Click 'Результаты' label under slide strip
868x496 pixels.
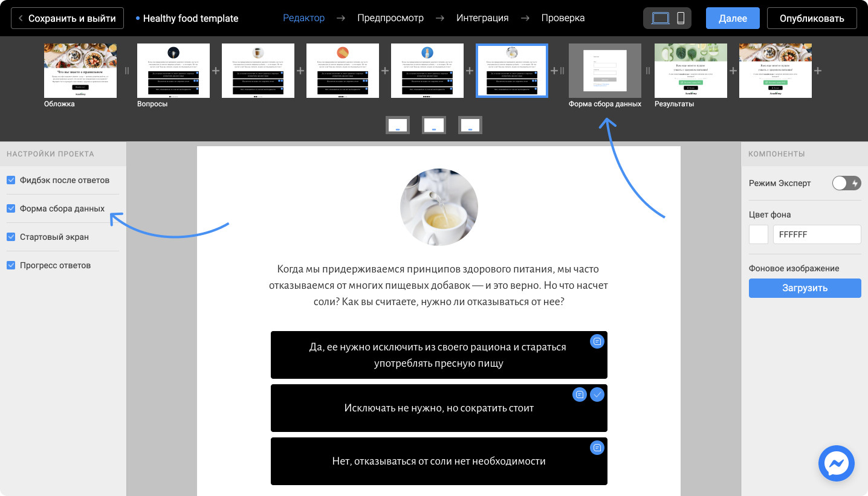674,104
